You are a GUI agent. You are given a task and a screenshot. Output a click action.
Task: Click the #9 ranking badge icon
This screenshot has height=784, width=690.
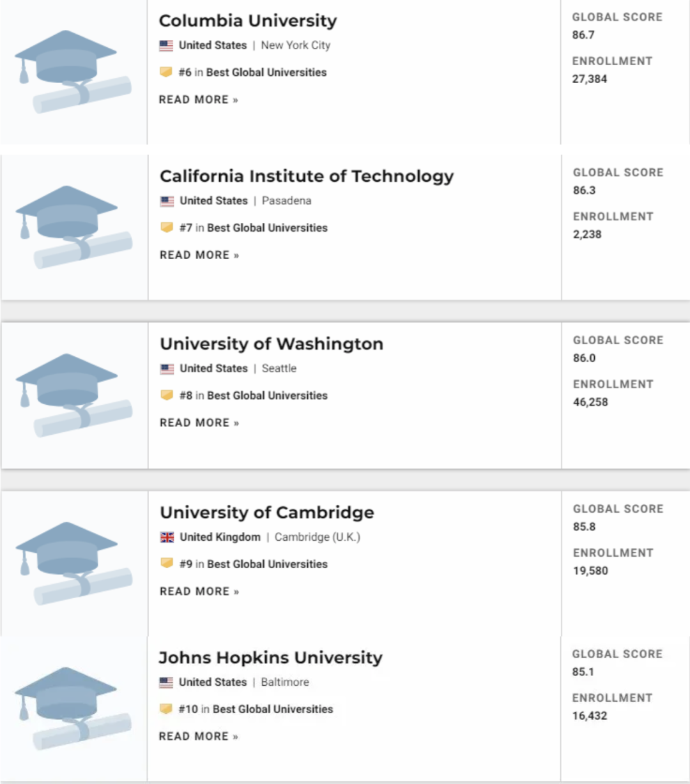click(x=167, y=564)
